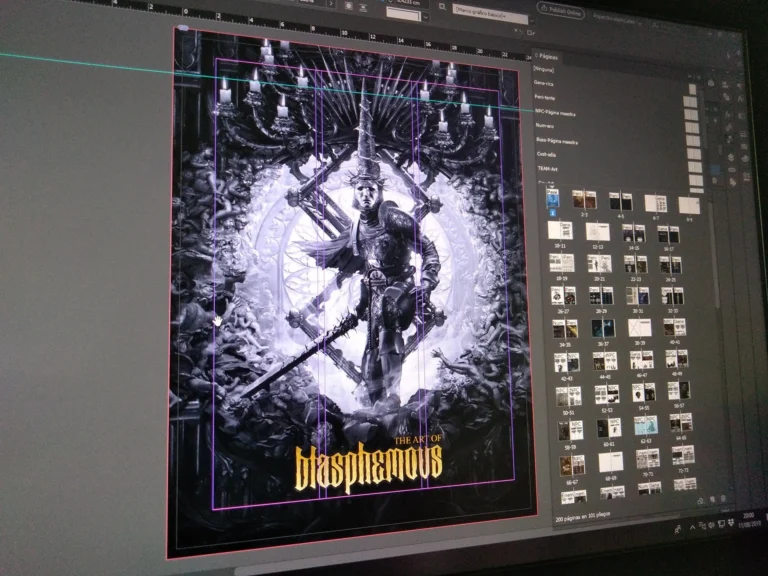Select the spread 54-55 thumbnail
The image size is (768, 576).
(643, 392)
